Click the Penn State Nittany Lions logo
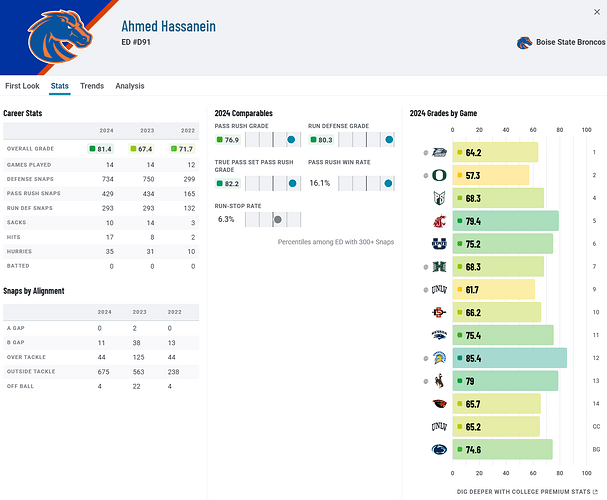The image size is (607, 500). click(439, 450)
